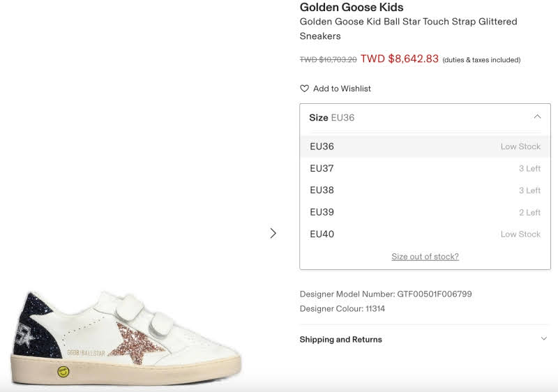Click the Golden Goose Kids brand name

tap(352, 8)
